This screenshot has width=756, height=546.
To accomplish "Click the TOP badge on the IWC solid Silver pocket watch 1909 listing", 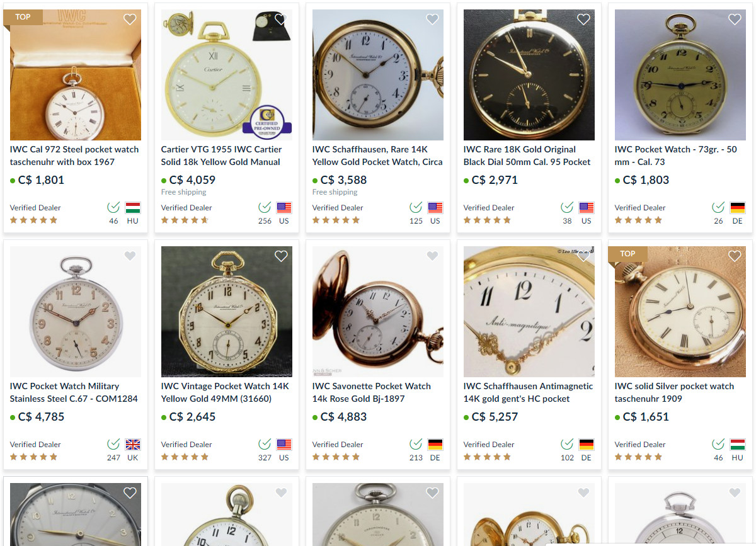I will 627,254.
